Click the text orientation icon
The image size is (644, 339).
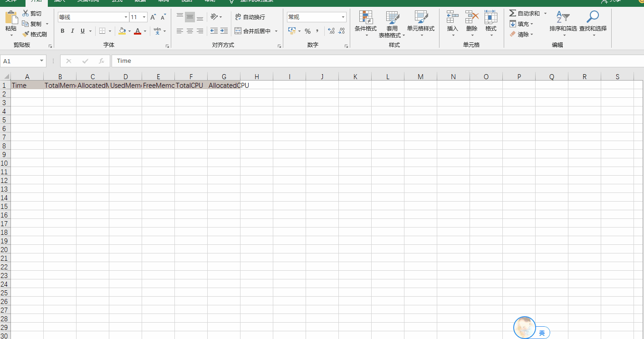pos(214,17)
